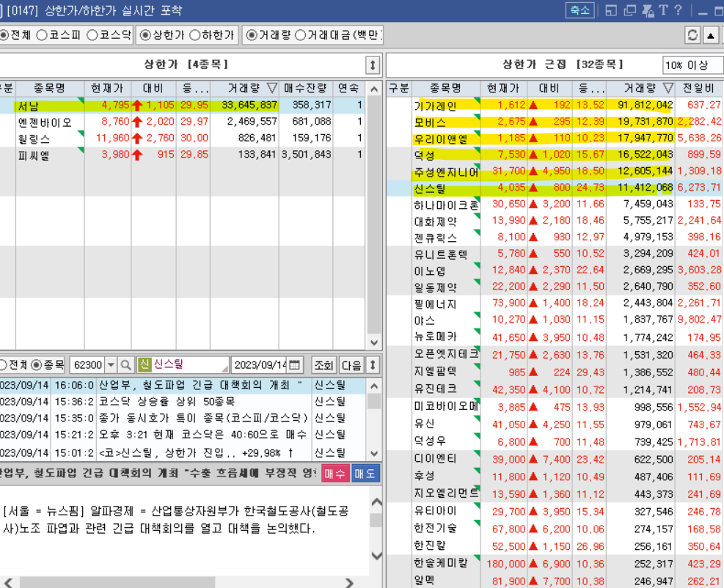Viewport: 724px width, 588px height.
Task: Click 연속 column header
Action: click(348, 88)
